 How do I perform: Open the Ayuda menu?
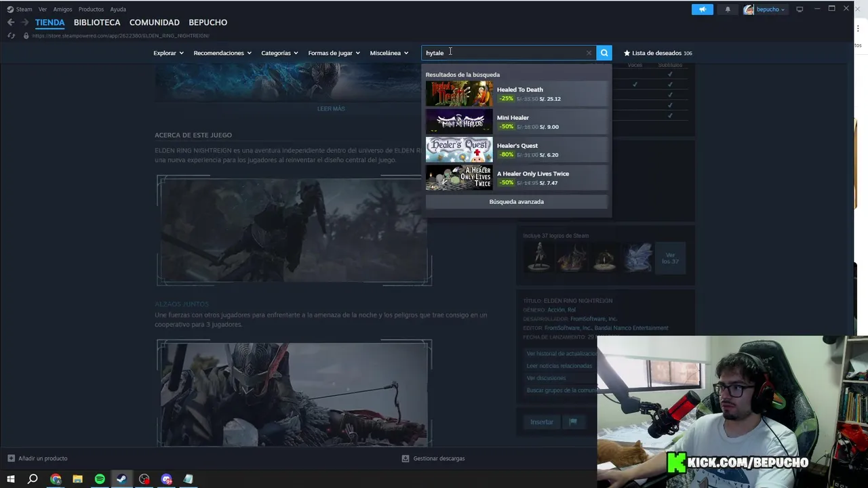(x=118, y=9)
